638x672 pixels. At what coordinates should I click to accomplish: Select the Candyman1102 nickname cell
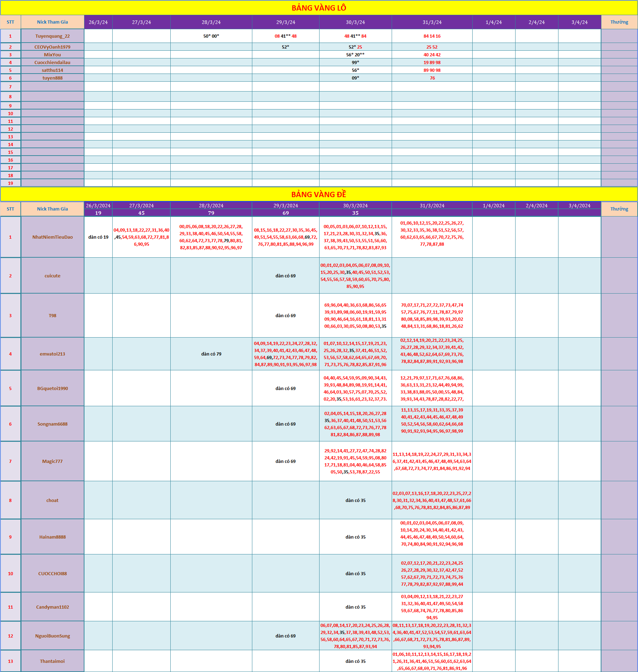pos(52,607)
